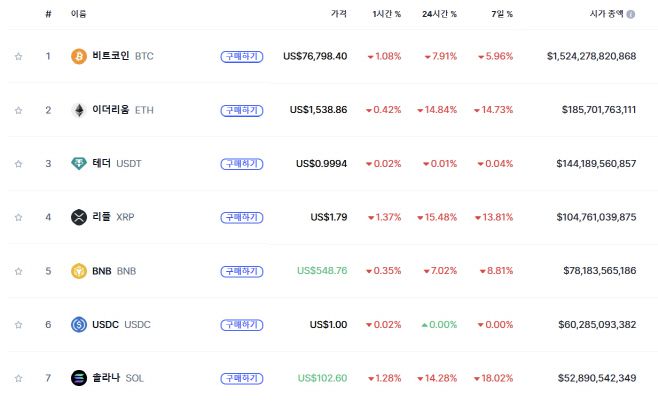Click the Bitcoin coin logo icon
Viewport: 658px width, 403px height.
[79, 56]
